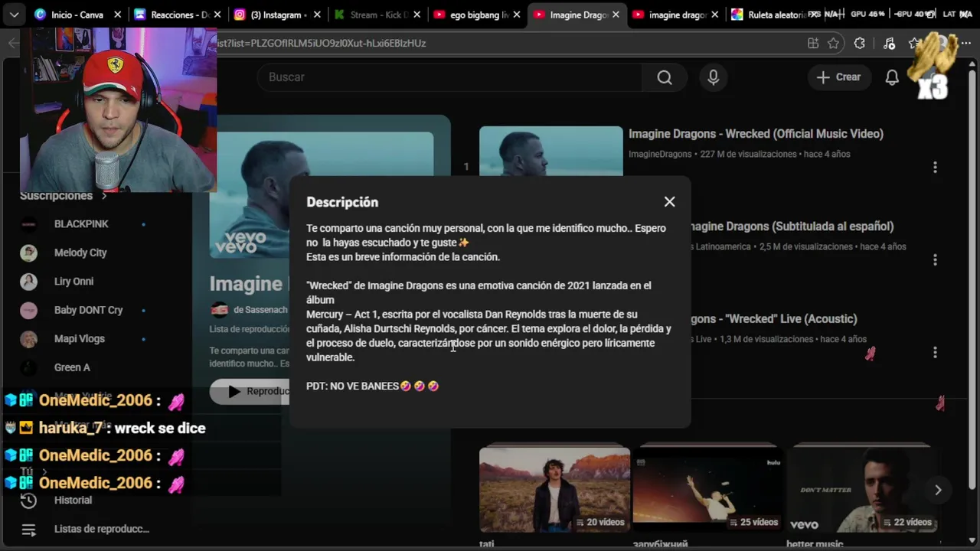Click the browser address bar URL
This screenshot has height=551, width=980.
322,44
